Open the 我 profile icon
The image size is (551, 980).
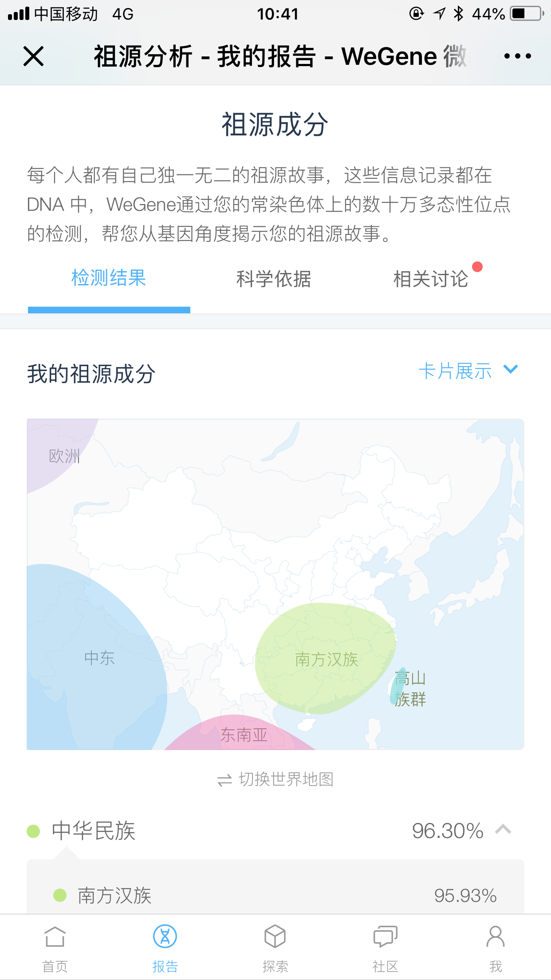[x=496, y=937]
